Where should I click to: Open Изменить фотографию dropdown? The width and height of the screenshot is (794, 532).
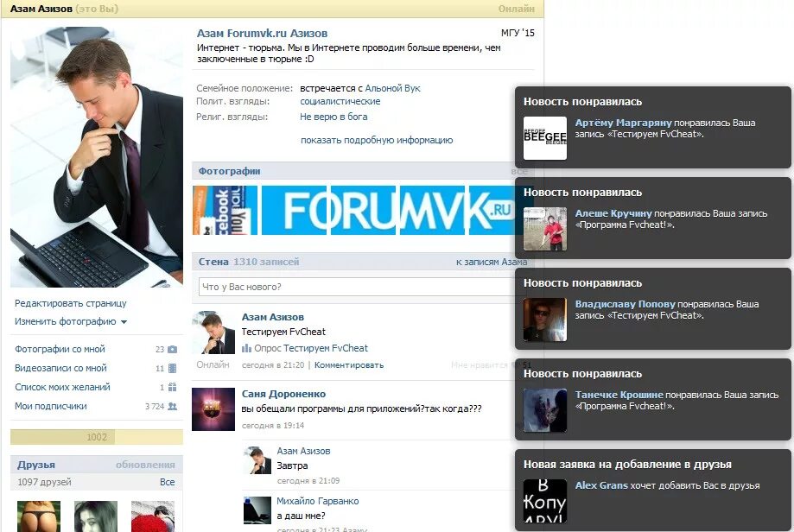70,321
